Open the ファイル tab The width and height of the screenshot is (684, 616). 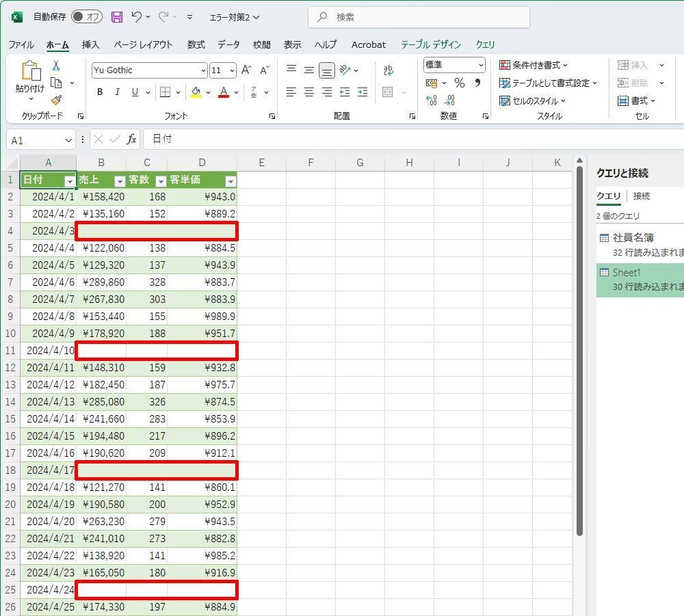pos(21,44)
